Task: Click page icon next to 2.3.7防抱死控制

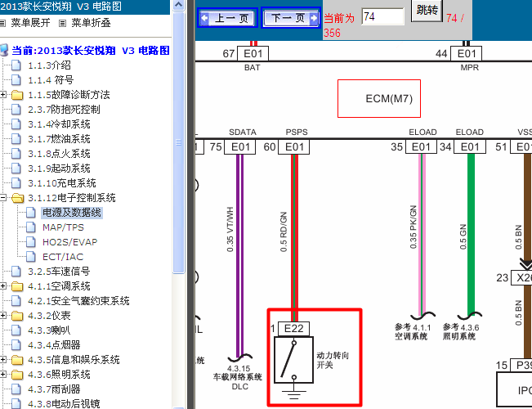Action: point(16,109)
